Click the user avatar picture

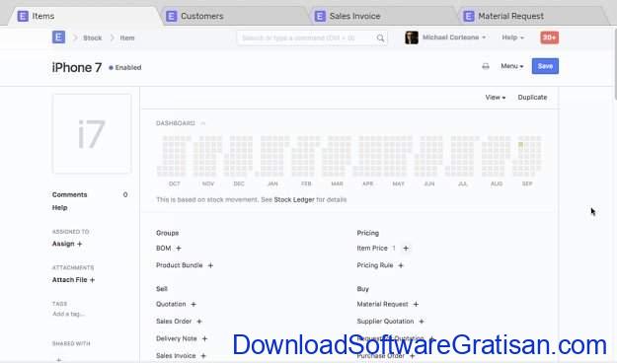[412, 37]
